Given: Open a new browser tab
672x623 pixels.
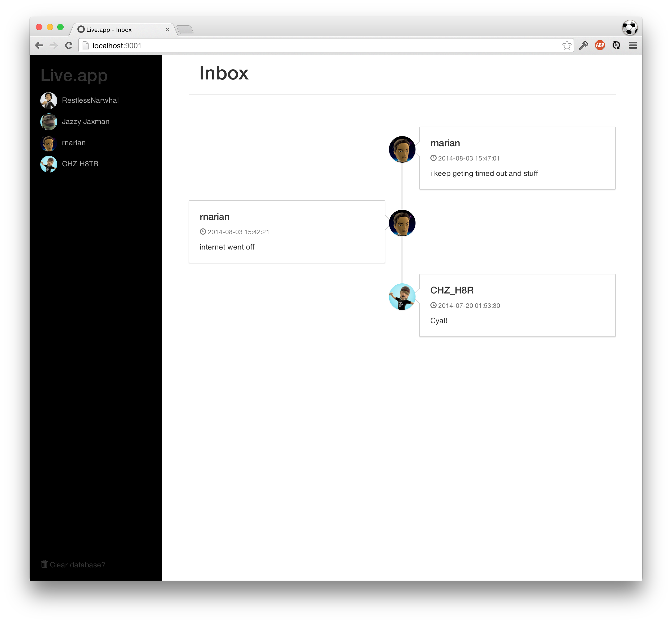Looking at the screenshot, I should (x=185, y=30).
